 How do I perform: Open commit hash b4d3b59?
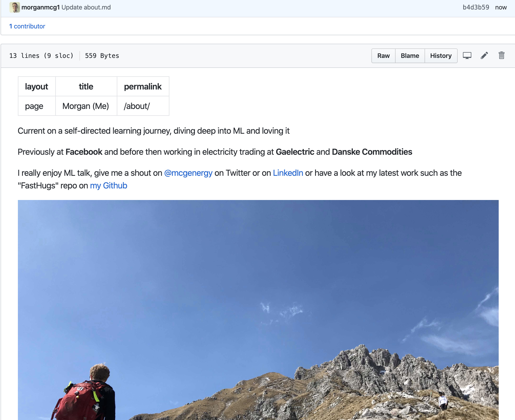476,7
